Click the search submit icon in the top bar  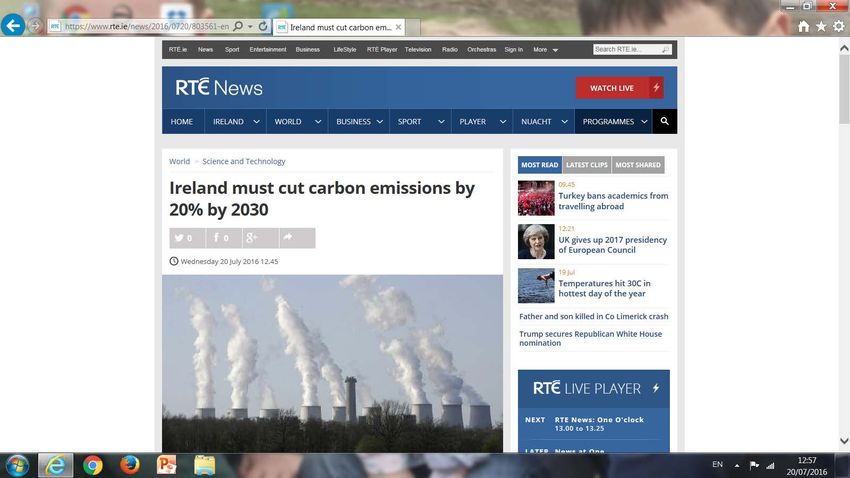pos(666,49)
